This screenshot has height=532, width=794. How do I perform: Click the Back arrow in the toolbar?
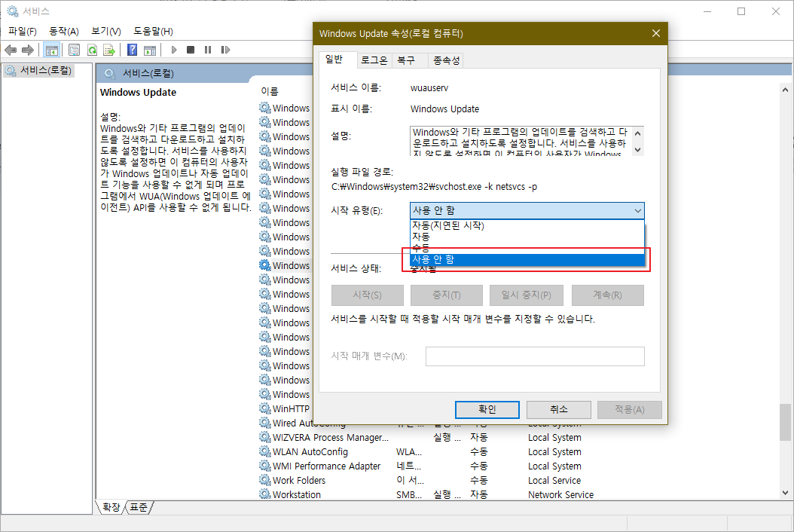click(x=11, y=50)
